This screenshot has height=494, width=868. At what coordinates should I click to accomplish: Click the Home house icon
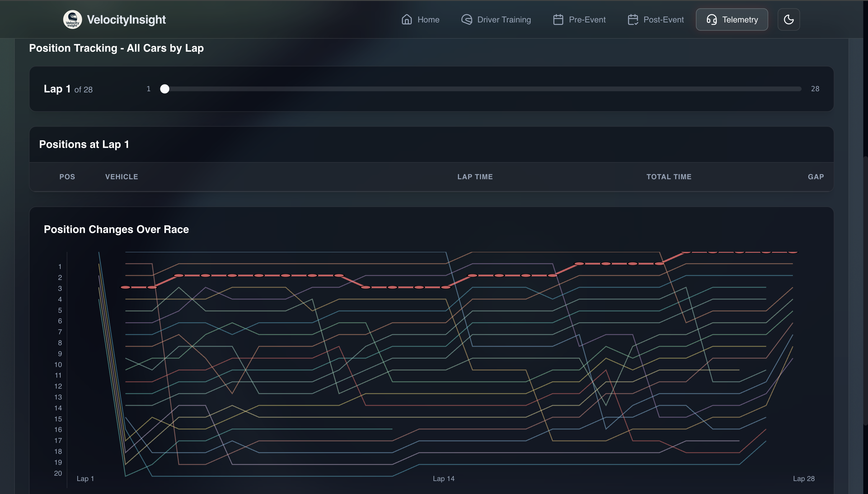coord(407,19)
